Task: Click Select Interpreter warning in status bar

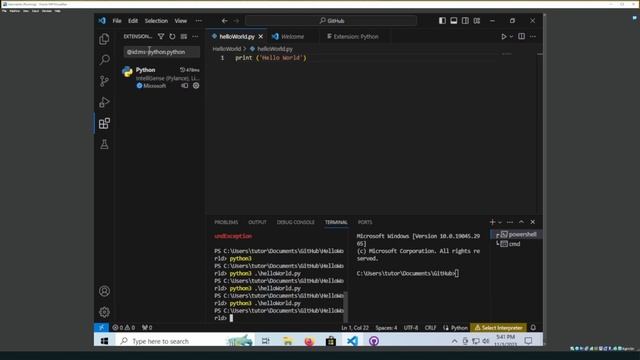Action: tap(498, 327)
